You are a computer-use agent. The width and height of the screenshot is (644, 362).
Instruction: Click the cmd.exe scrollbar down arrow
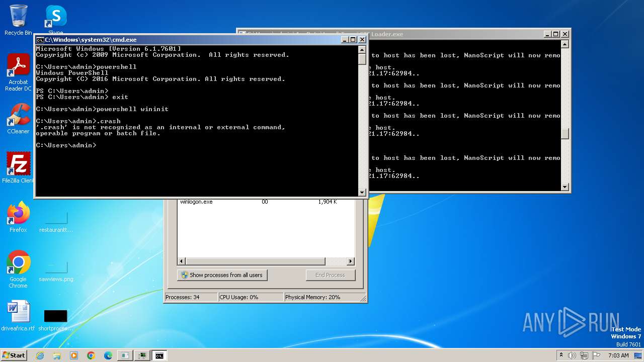point(362,192)
